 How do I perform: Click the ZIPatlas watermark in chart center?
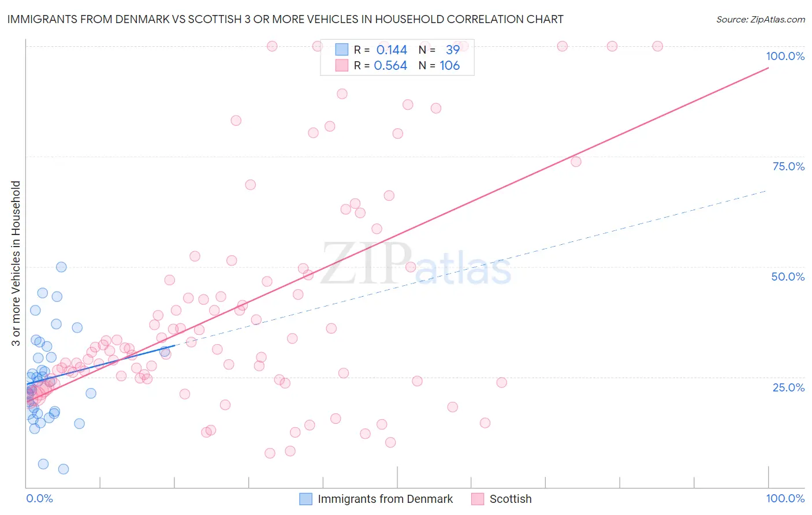tap(416, 264)
